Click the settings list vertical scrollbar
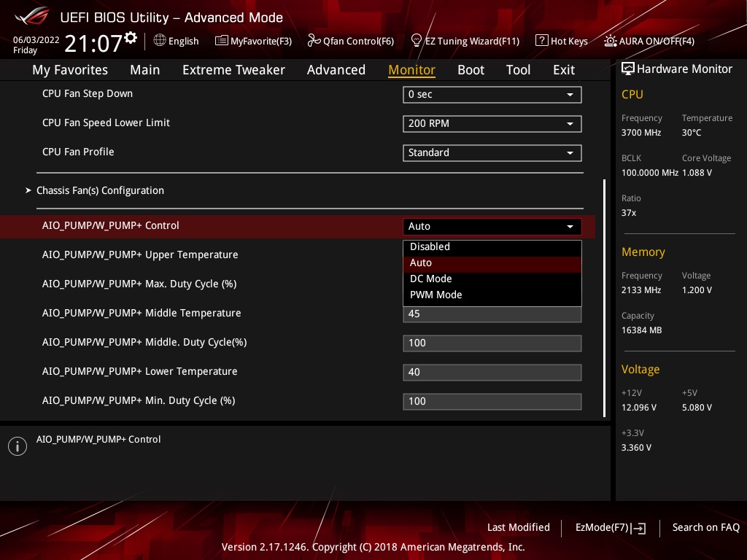 604,298
